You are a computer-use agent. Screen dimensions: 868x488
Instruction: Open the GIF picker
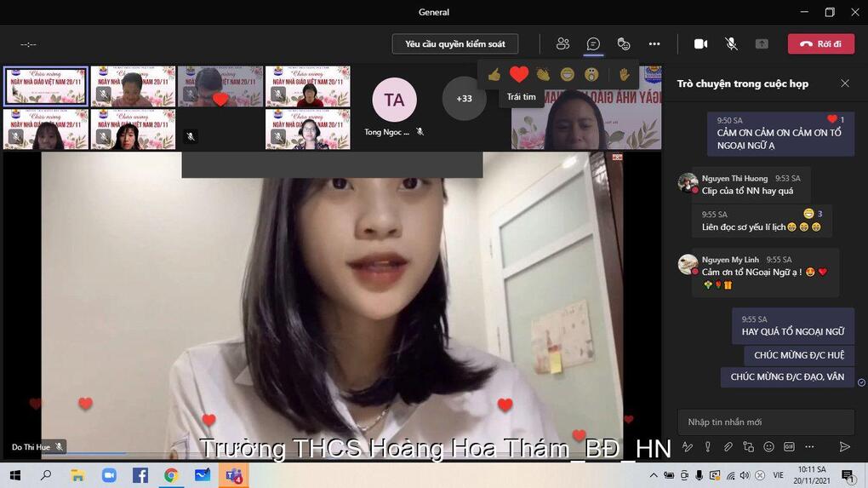point(790,446)
